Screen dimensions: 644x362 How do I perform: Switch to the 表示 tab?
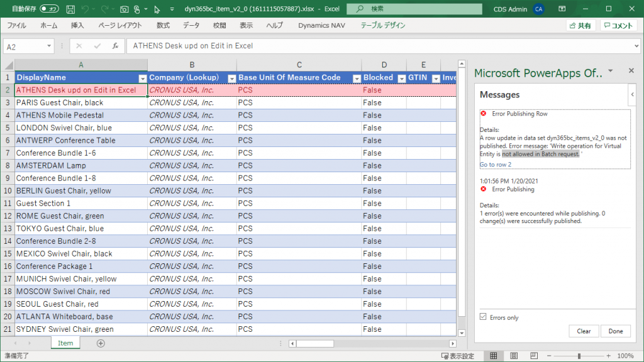pyautogui.click(x=246, y=25)
